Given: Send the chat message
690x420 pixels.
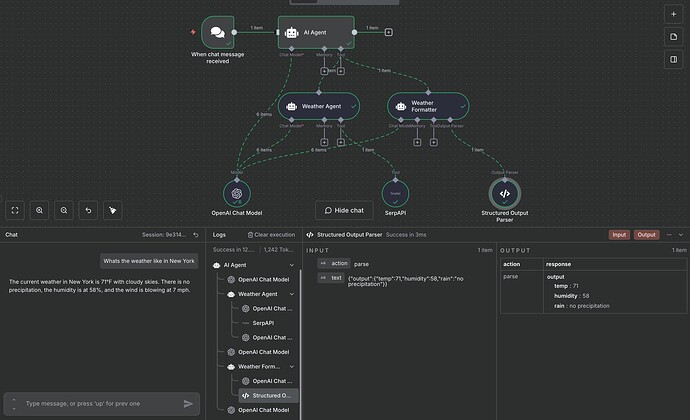Looking at the screenshot, I should pos(188,404).
